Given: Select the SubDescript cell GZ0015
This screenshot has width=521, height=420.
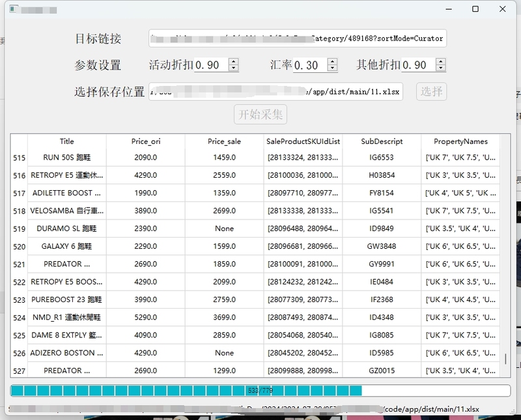Looking at the screenshot, I should point(382,371).
